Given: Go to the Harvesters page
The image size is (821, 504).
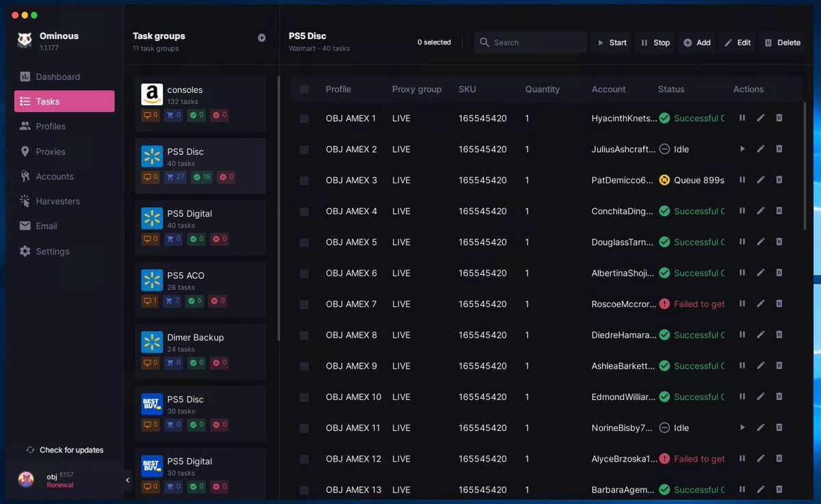Looking at the screenshot, I should coord(64,201).
